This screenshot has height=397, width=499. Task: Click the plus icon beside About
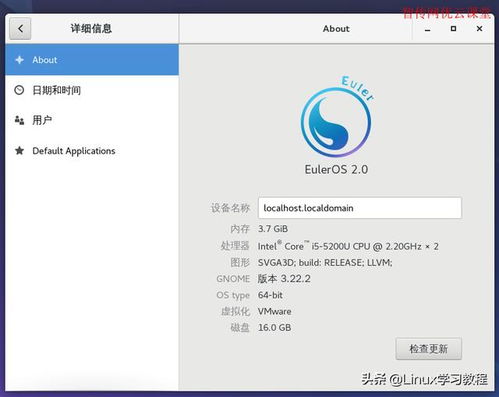tap(19, 60)
